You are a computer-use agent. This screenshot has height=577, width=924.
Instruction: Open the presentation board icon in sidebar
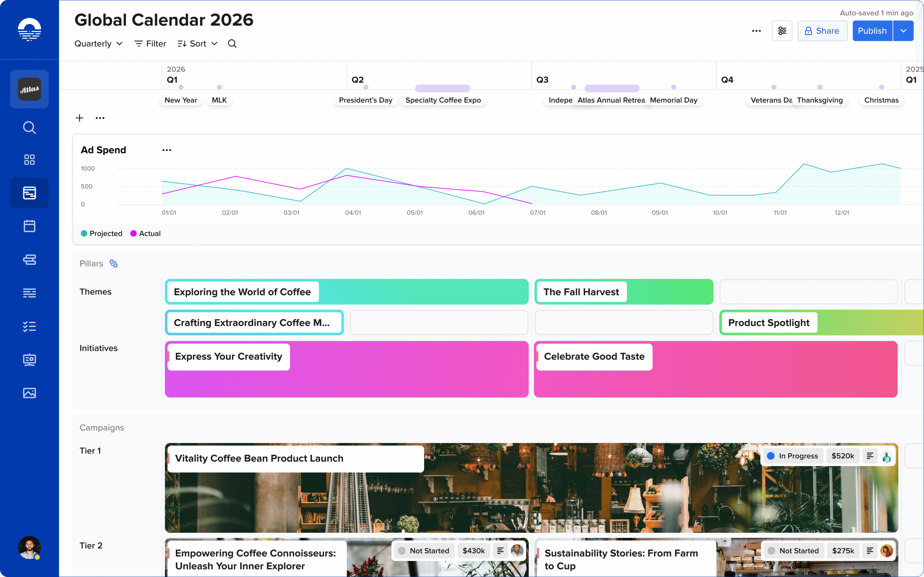(x=29, y=360)
